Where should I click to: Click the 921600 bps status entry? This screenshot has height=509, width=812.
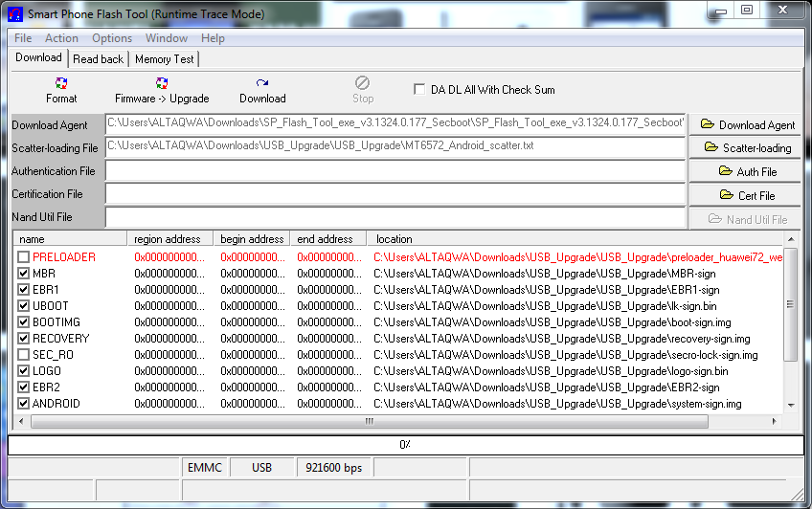point(333,468)
